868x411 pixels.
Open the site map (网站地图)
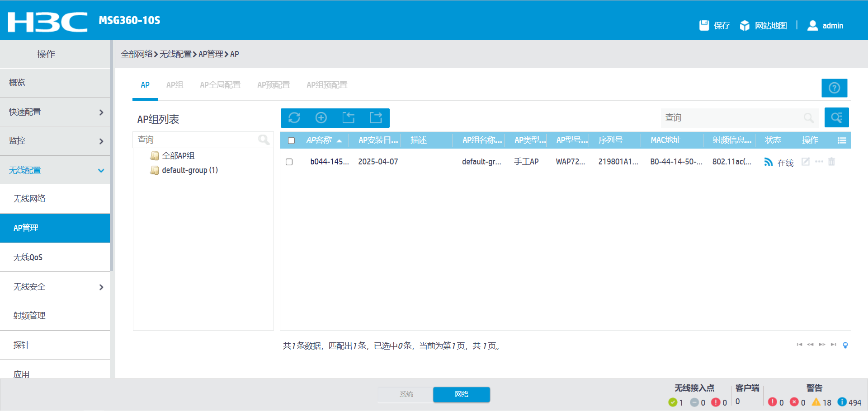[763, 25]
